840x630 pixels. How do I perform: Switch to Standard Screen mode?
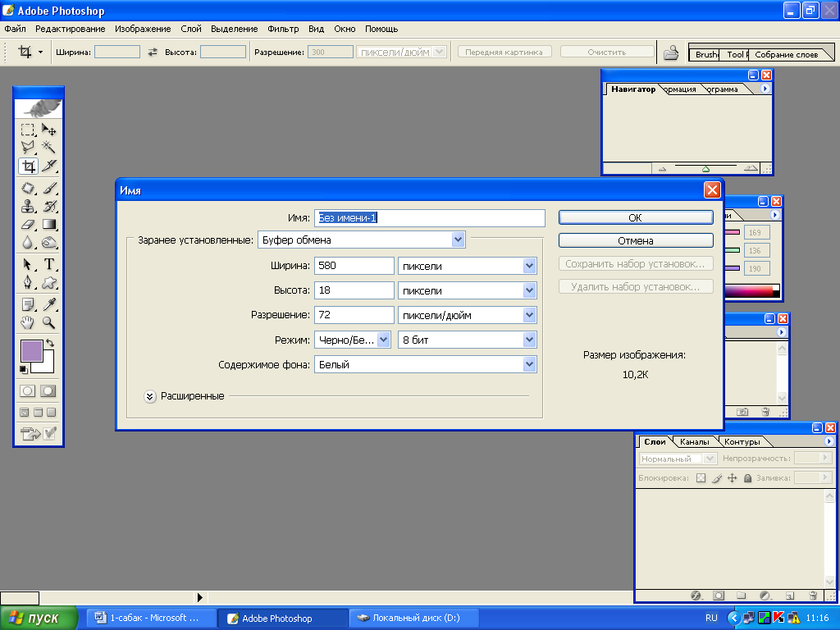25,413
